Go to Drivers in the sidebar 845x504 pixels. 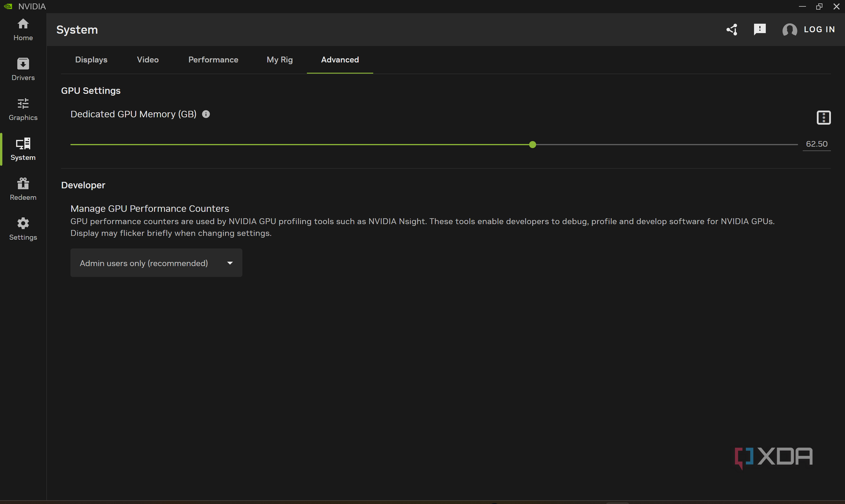coord(23,70)
